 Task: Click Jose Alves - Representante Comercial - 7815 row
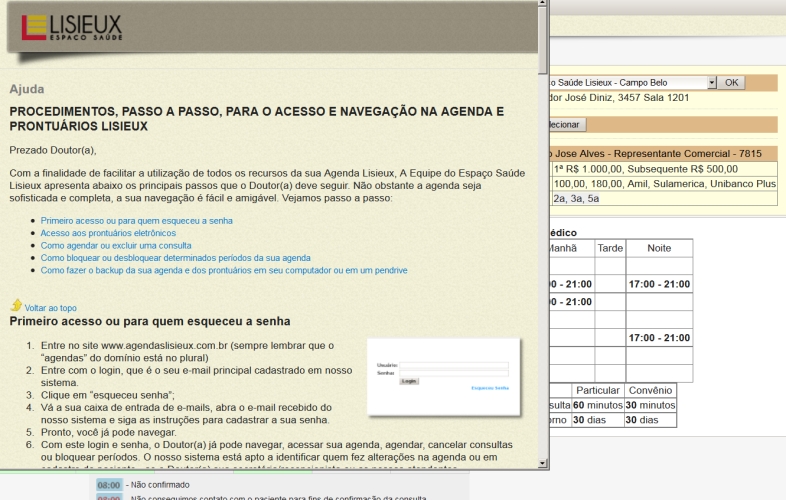[x=664, y=153]
